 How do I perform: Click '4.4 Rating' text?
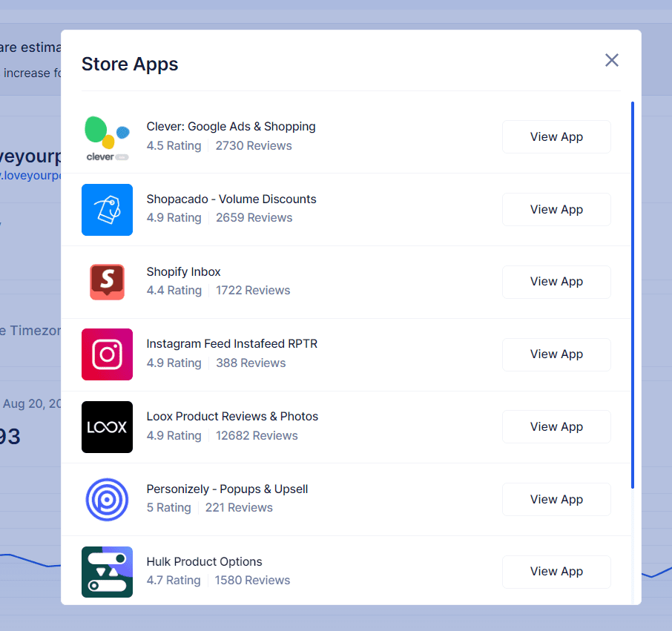tap(174, 291)
